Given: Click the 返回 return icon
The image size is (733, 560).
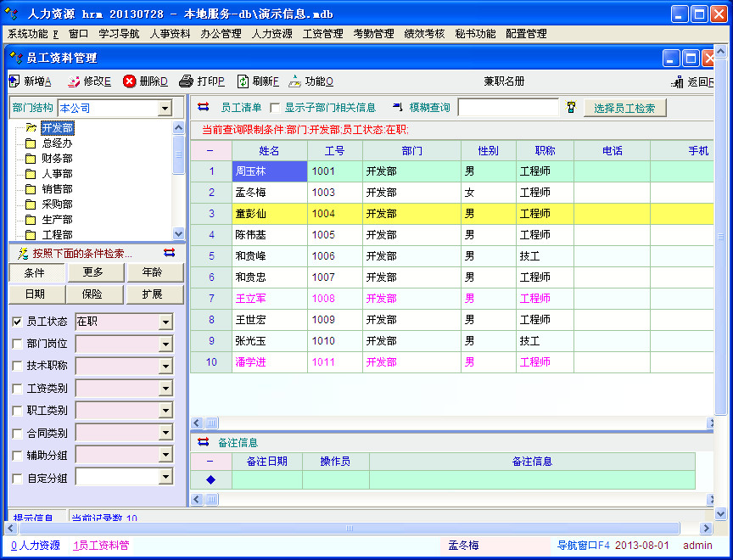Looking at the screenshot, I should click(x=677, y=82).
